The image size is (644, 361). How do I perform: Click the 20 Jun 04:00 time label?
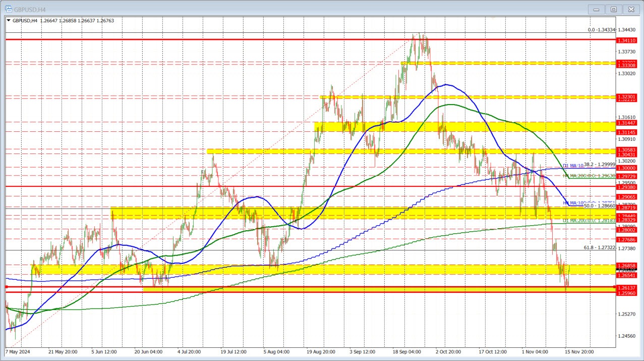point(148,351)
